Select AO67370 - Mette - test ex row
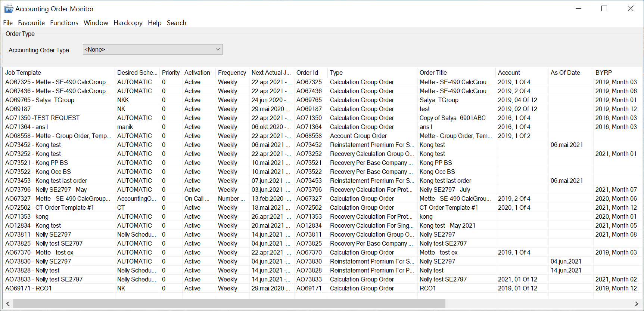644x311 pixels. [x=322, y=252]
